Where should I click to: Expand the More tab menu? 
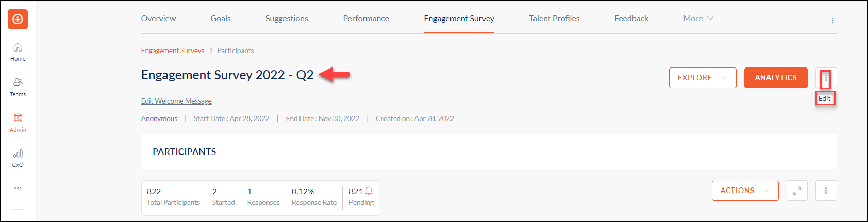point(698,19)
